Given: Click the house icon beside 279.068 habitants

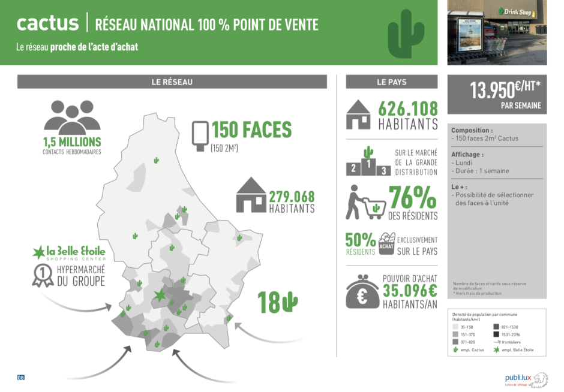Looking at the screenshot, I should pos(251,195).
